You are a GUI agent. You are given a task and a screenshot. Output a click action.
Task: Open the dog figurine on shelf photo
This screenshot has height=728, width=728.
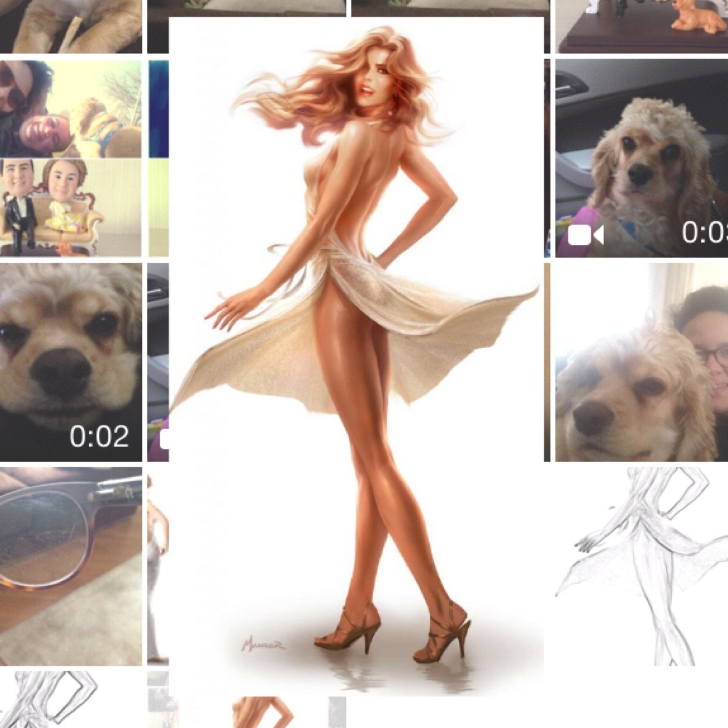[641, 27]
